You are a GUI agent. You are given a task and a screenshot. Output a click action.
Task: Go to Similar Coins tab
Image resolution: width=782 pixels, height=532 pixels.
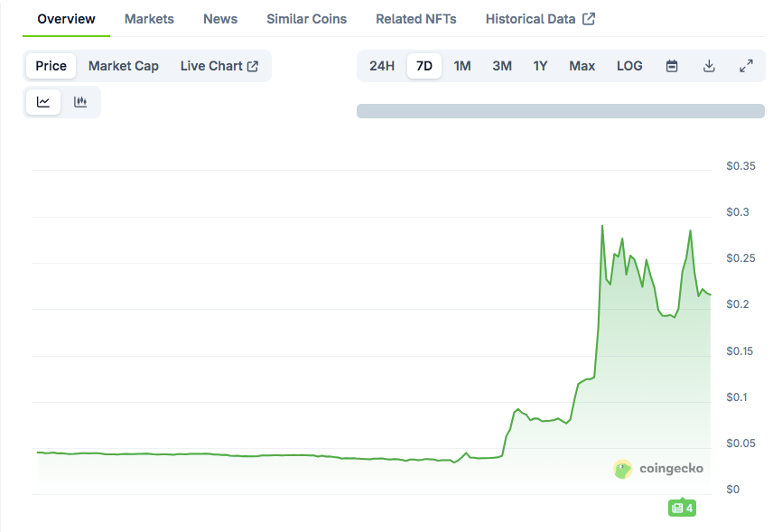coord(307,19)
